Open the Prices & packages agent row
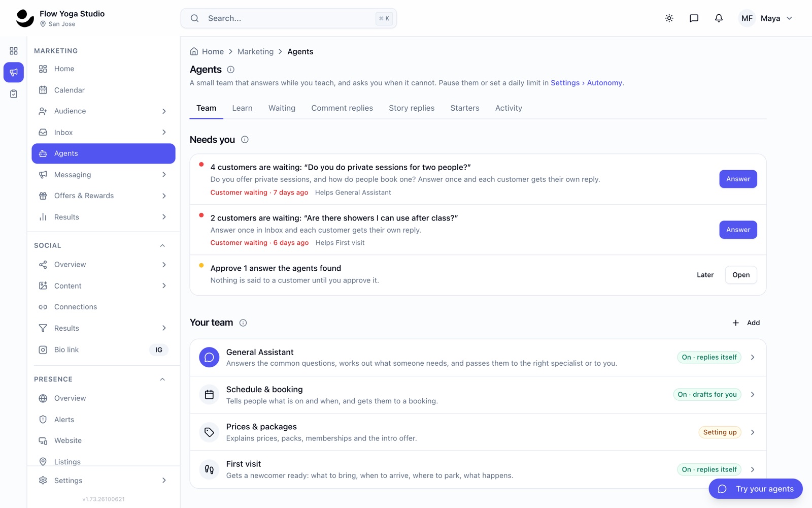Image resolution: width=812 pixels, height=508 pixels. [x=478, y=432]
